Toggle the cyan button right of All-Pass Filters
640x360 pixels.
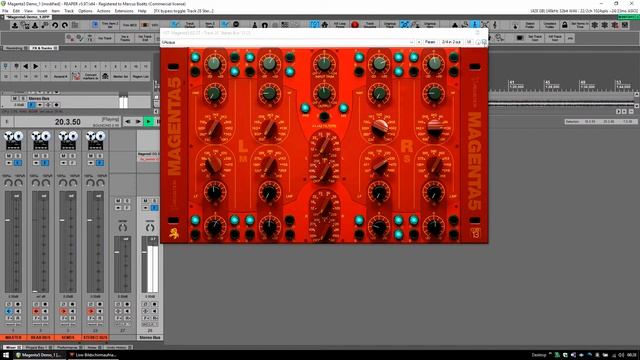(x=343, y=108)
